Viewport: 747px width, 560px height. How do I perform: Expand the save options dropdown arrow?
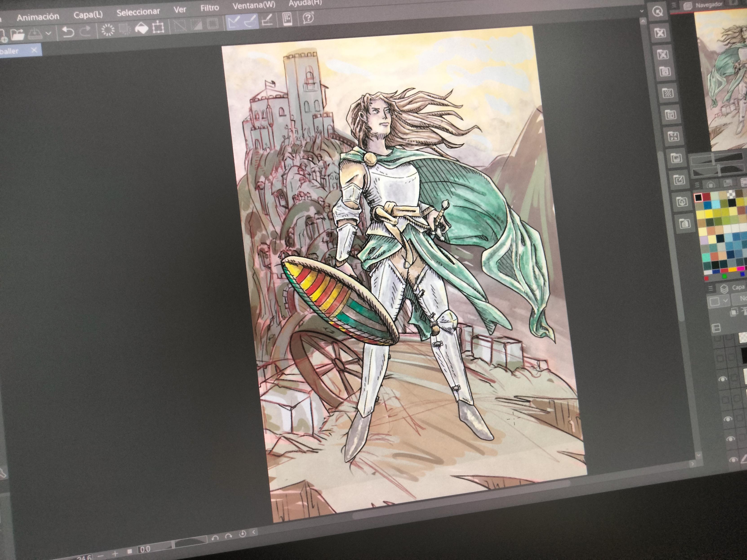point(48,33)
